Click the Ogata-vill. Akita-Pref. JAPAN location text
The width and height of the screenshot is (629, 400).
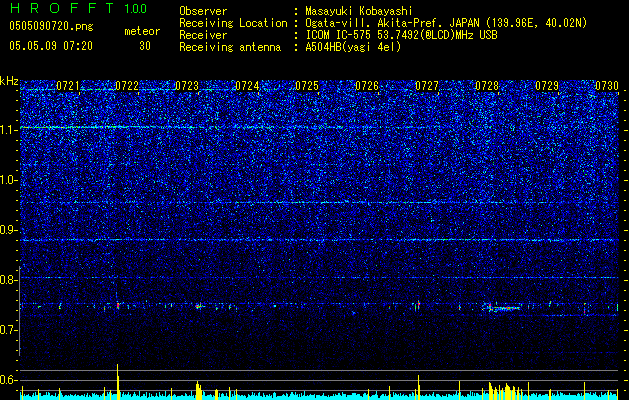pos(446,24)
